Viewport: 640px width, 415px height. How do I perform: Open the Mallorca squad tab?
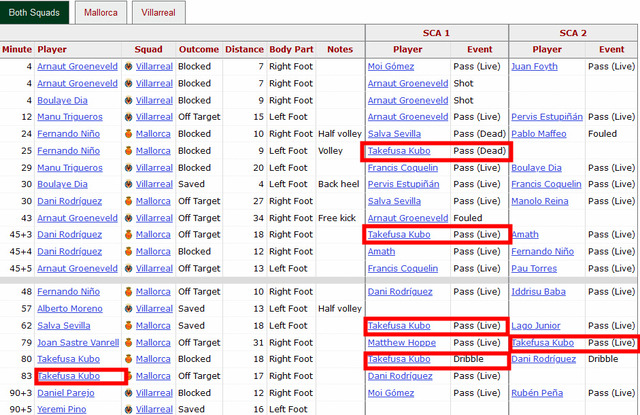(101, 12)
